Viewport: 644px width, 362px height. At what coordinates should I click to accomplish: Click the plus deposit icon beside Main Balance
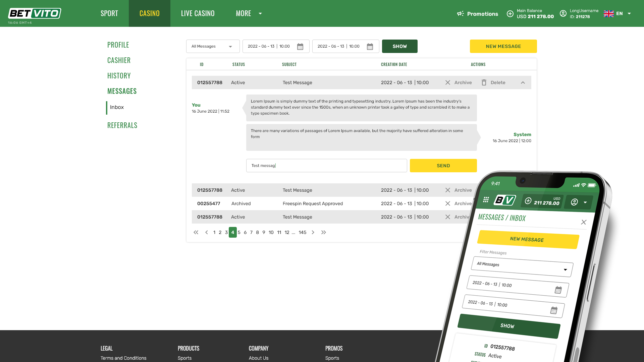pyautogui.click(x=510, y=14)
